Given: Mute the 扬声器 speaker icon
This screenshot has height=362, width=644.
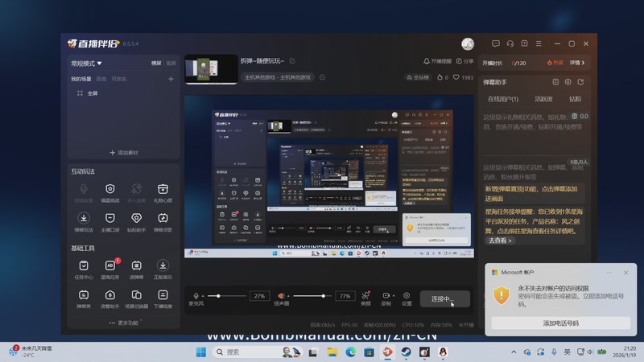Looking at the screenshot, I should click(281, 295).
